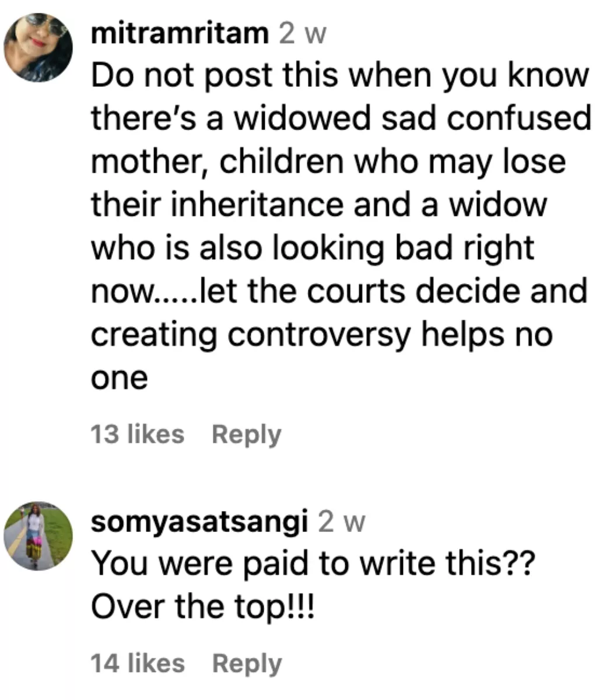607x700 pixels.
Task: Click the line "now.....let the courts decide and"
Action: [x=339, y=291]
